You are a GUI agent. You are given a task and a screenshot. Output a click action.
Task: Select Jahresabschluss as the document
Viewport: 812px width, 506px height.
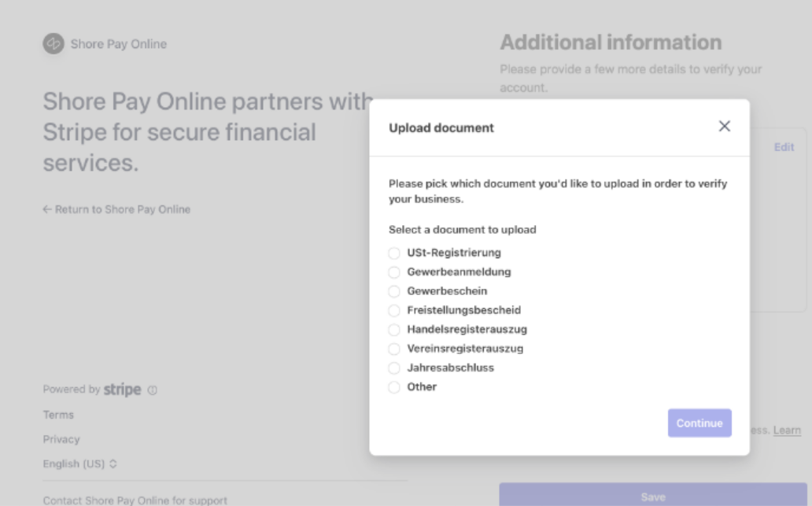click(394, 368)
